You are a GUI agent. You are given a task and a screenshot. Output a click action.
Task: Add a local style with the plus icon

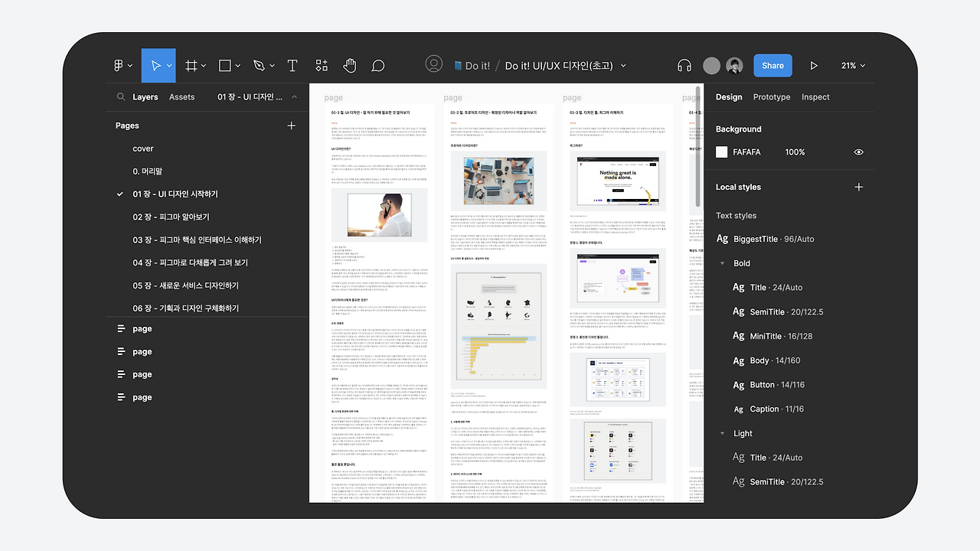point(858,187)
